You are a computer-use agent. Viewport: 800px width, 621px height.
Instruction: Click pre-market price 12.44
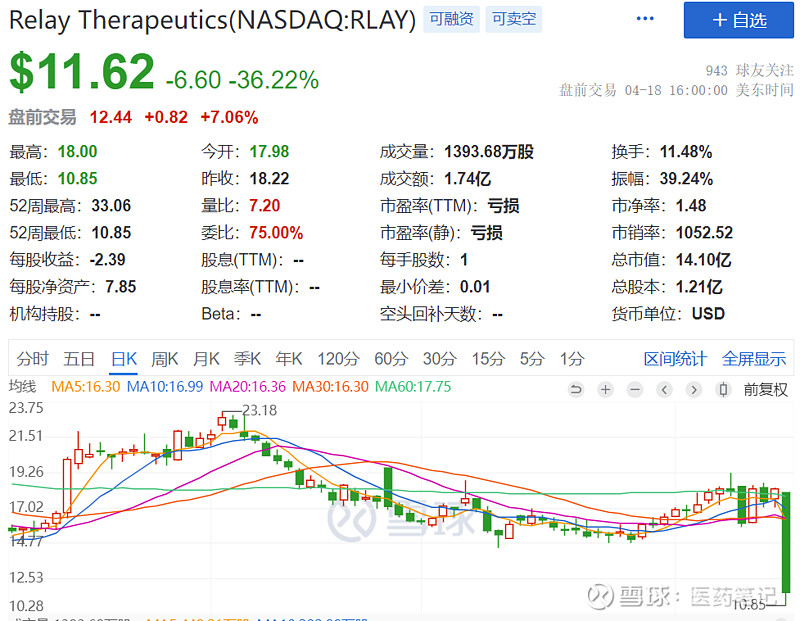[111, 117]
